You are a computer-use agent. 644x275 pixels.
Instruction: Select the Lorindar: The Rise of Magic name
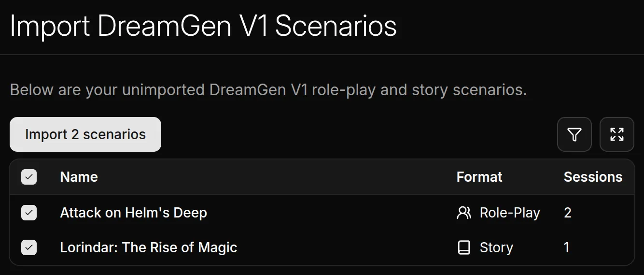(148, 247)
